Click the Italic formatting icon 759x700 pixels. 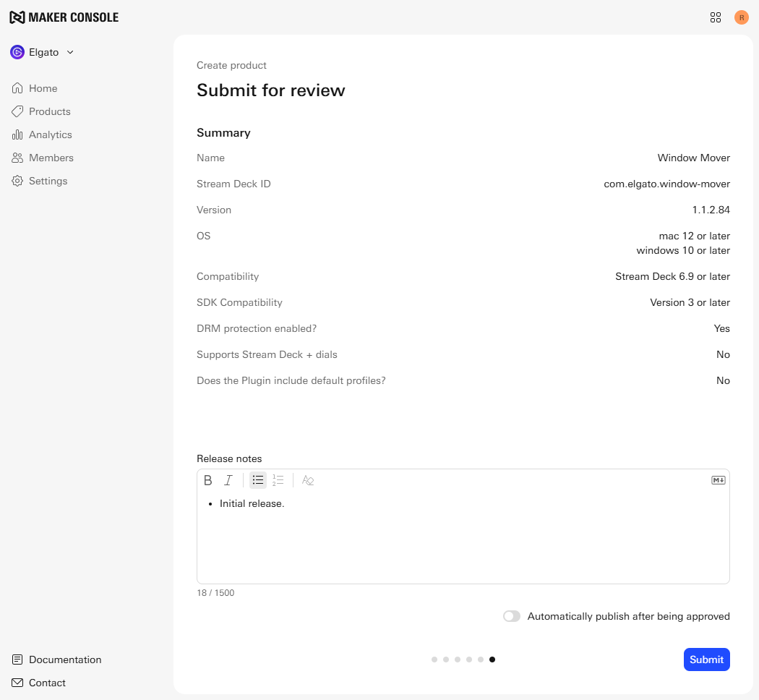pos(228,480)
